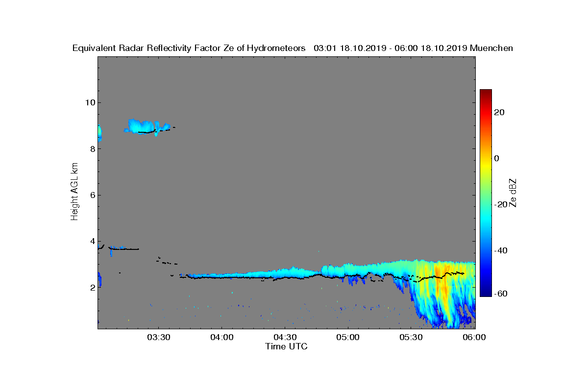Click the 'Ze dBZ' colorbar label

pos(513,193)
